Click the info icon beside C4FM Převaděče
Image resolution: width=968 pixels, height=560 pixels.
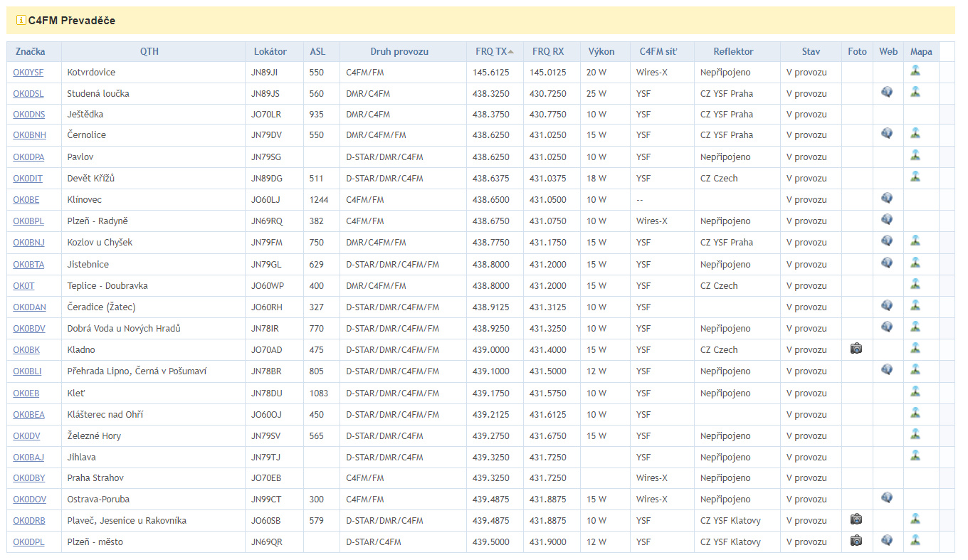point(21,20)
